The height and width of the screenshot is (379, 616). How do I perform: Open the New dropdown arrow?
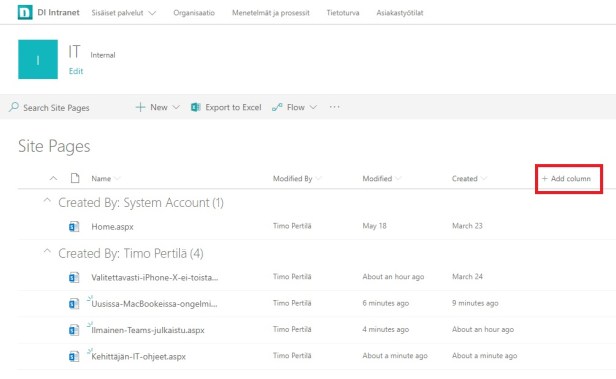click(x=176, y=107)
